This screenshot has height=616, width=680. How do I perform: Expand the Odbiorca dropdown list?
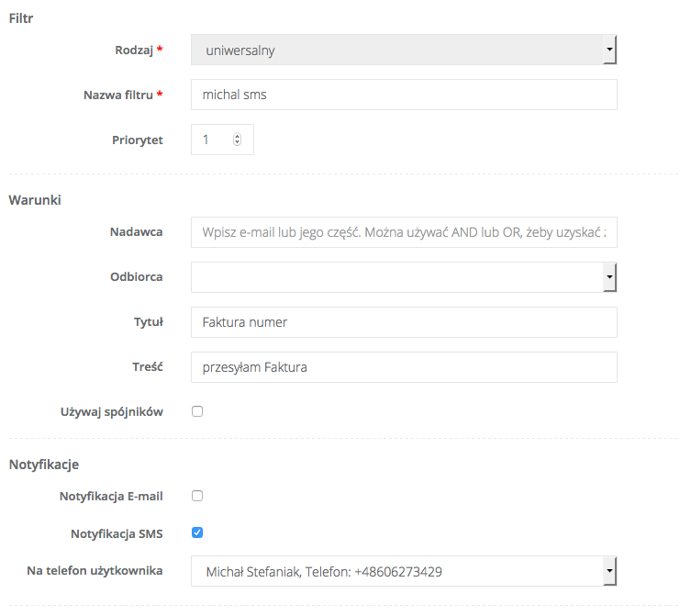pos(404,277)
